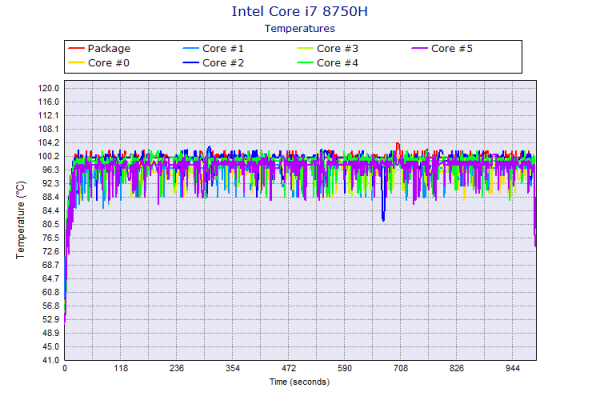Click the 100.2 y-axis value
Screen dimensions: 600x400
click(x=49, y=156)
